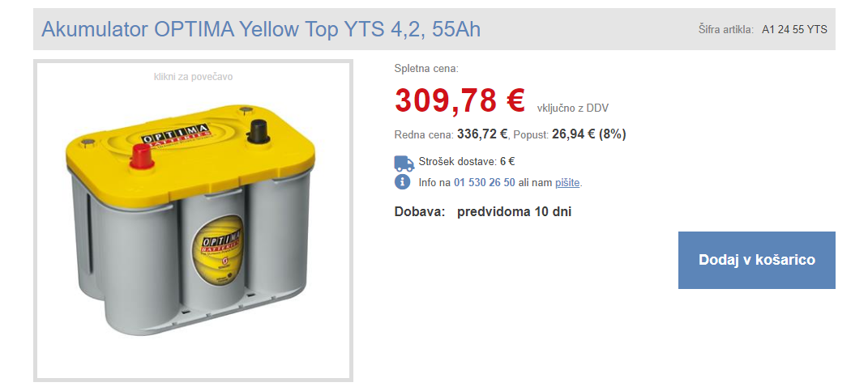Screen dimensions: 868x391
Task: Open the pišite contact link
Action: (567, 182)
